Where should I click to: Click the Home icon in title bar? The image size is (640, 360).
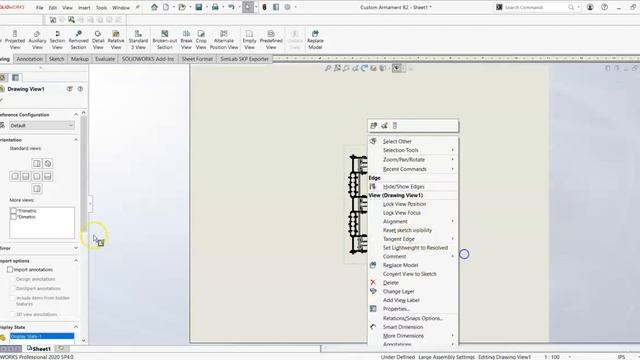(154, 7)
